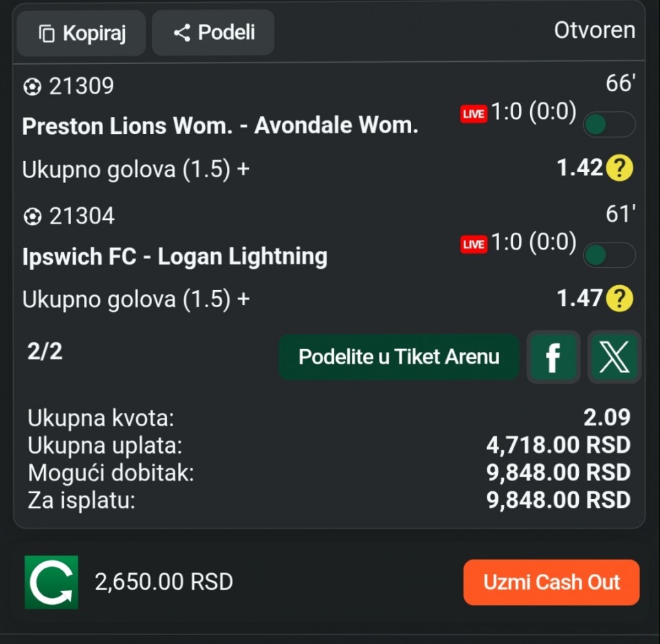
Task: Click the green cash out refresh icon
Action: coord(52,582)
